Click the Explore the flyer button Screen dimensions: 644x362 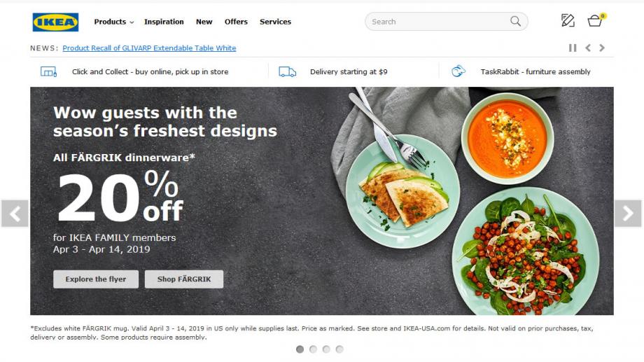96,279
